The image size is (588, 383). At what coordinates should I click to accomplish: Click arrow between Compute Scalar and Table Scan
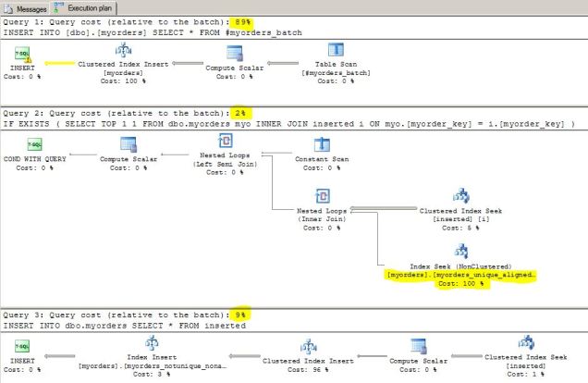283,63
